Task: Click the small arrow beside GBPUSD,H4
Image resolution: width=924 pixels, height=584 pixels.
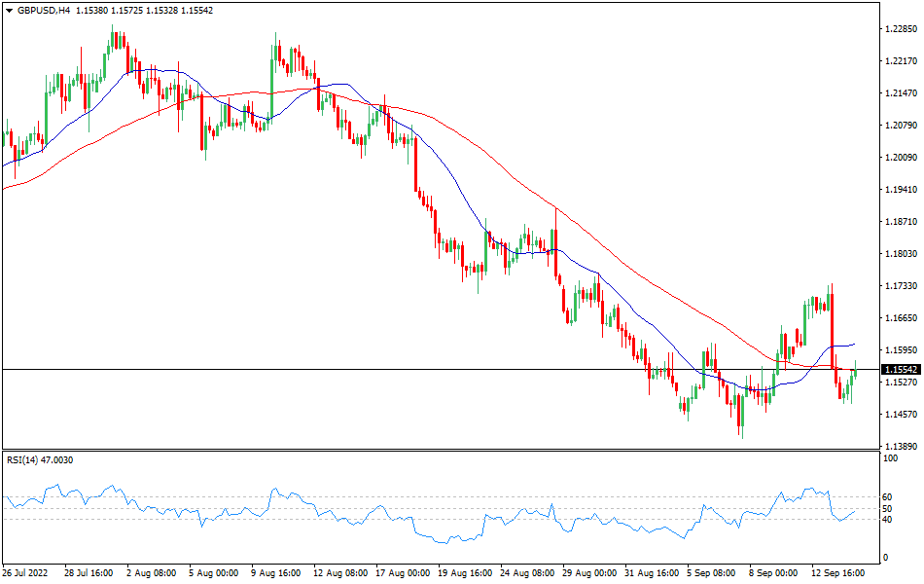Action: 9,10
